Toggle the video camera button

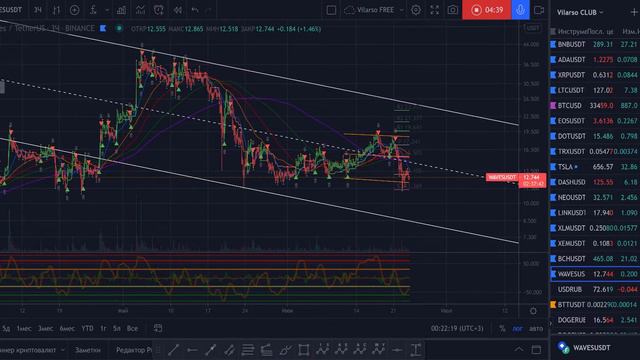(x=539, y=10)
